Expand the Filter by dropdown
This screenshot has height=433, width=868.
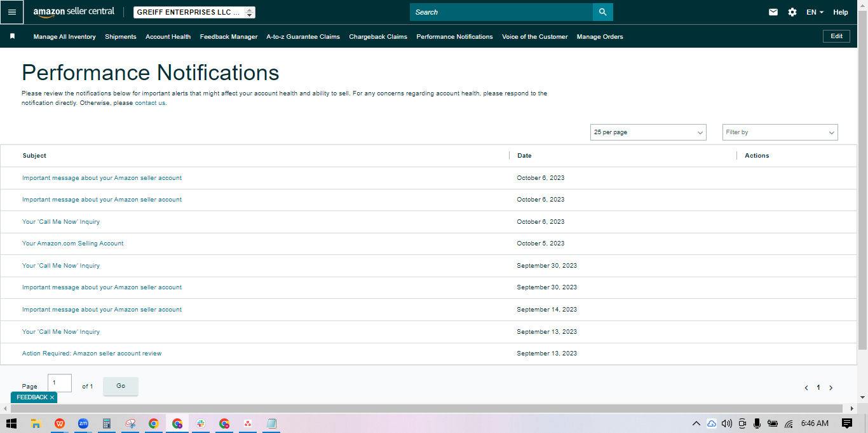point(780,132)
